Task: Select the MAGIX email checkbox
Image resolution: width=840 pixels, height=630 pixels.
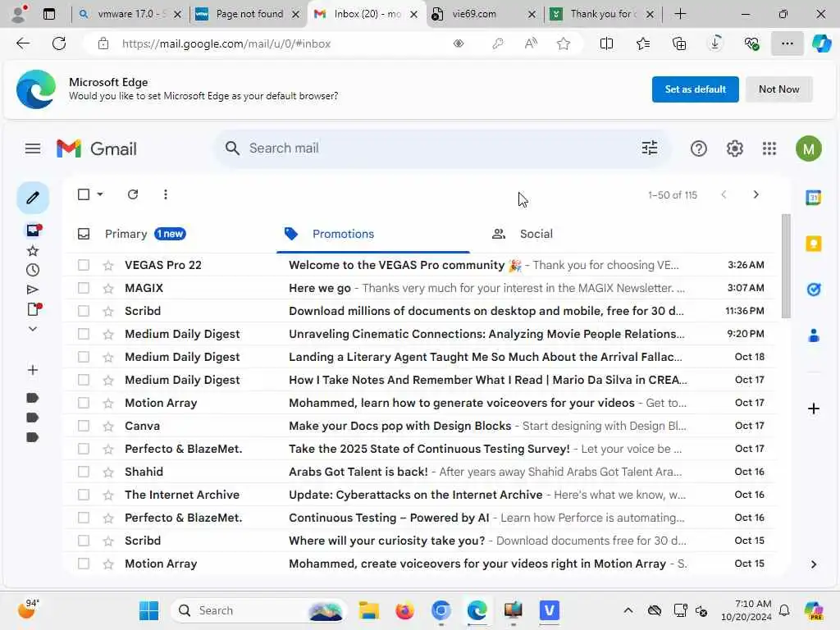Action: [x=84, y=288]
